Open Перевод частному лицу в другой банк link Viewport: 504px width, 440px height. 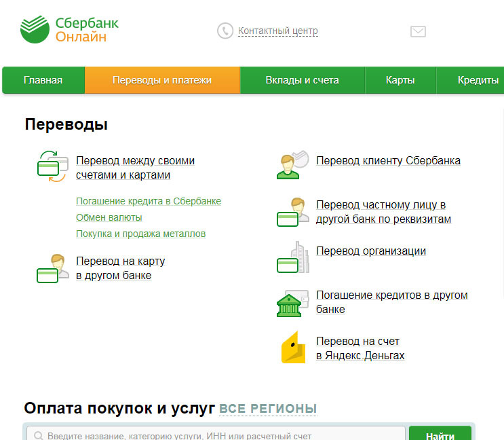point(383,212)
